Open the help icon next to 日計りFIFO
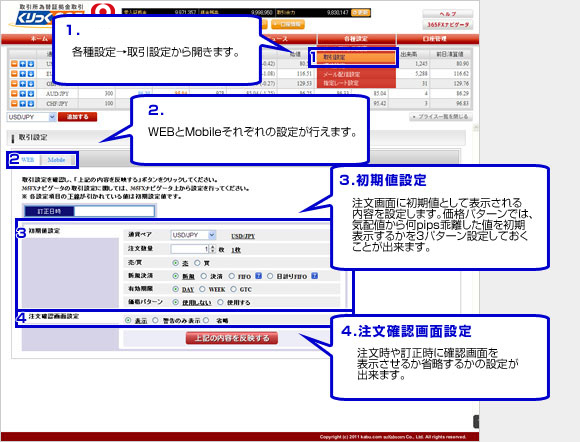 [x=314, y=276]
